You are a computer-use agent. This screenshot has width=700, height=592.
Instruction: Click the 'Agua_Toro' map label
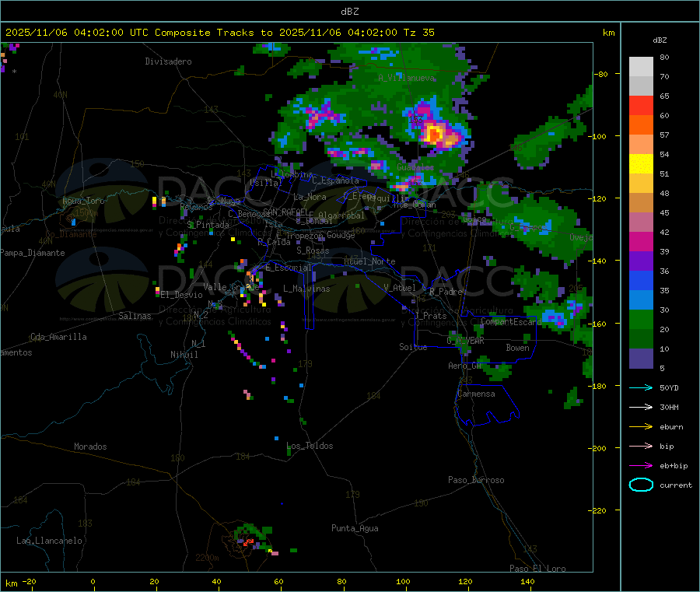pos(83,201)
